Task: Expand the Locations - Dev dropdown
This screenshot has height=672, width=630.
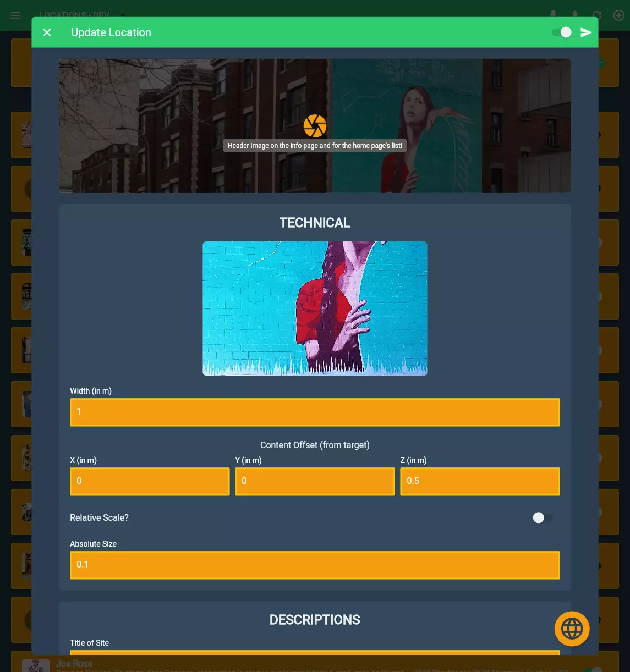Action: pos(123,15)
